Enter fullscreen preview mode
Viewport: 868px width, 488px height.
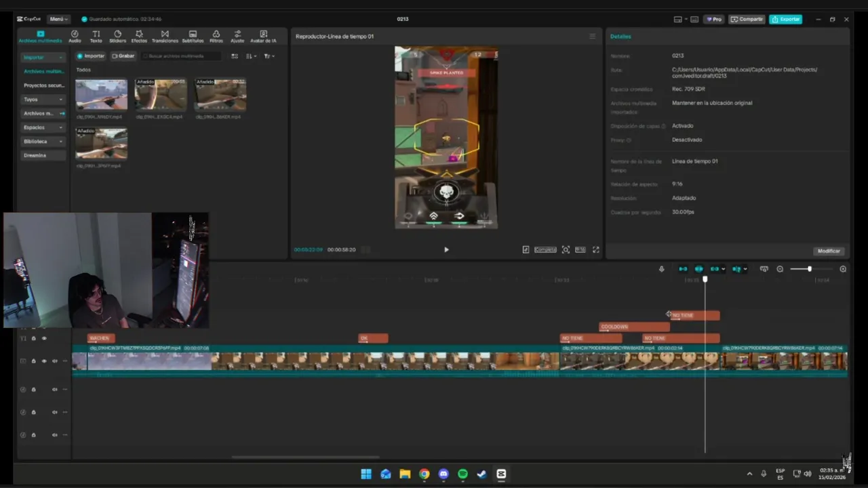[596, 249]
